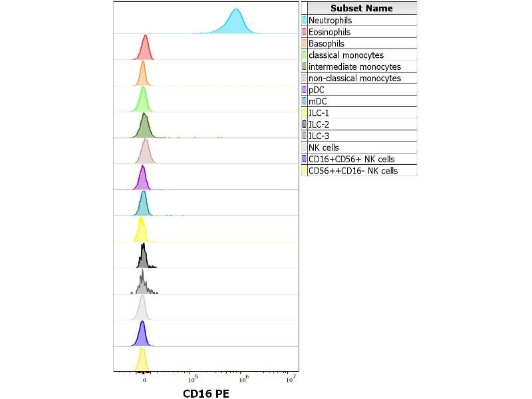
Task: Select the ILC-1 legend row text
Action: 319,112
